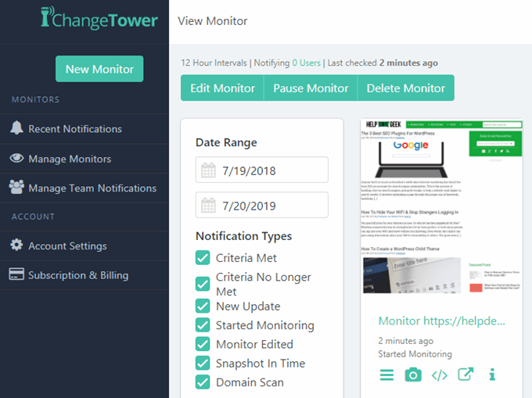Click the start date field 7/19/2018
This screenshot has width=532, height=398.
click(x=262, y=170)
